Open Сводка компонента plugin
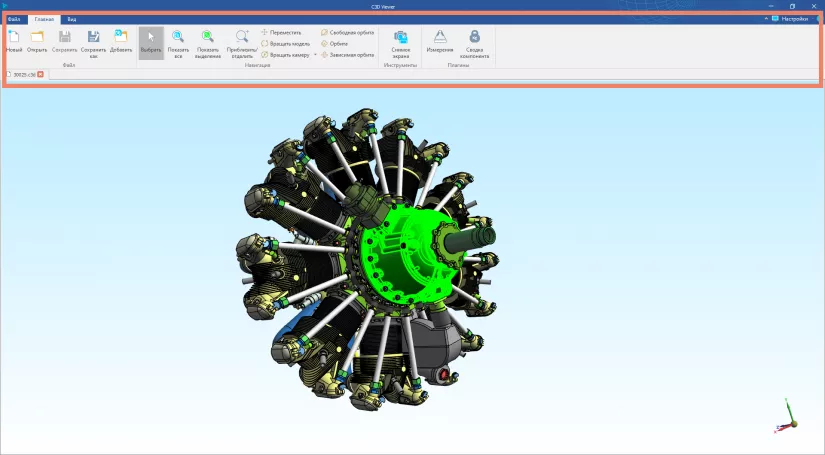825x455 pixels. pyautogui.click(x=475, y=44)
